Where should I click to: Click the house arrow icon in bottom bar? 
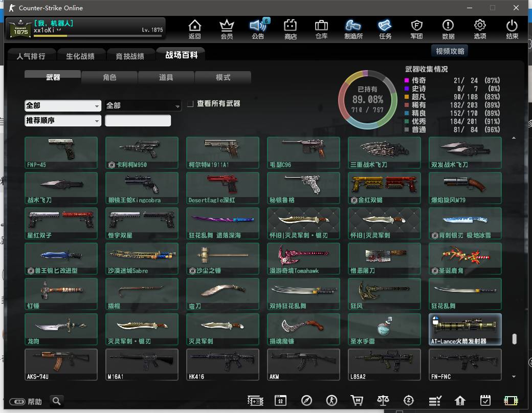[460, 401]
